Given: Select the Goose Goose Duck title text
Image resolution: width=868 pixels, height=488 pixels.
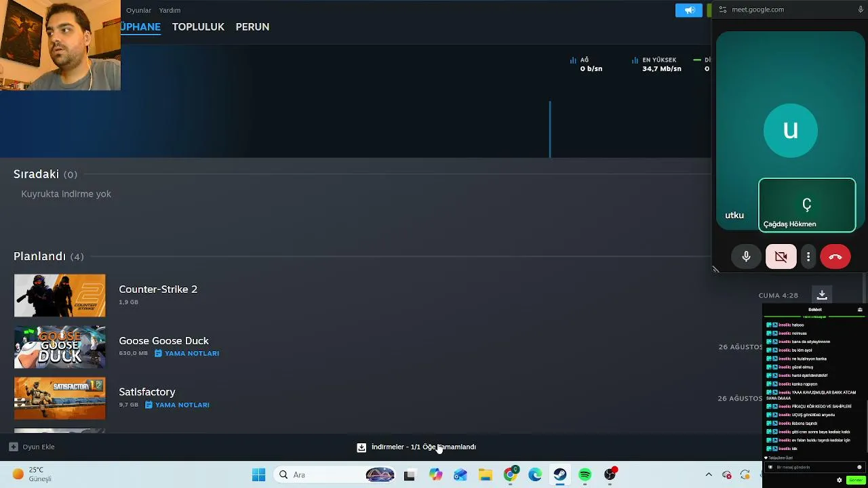Looking at the screenshot, I should click(163, 340).
